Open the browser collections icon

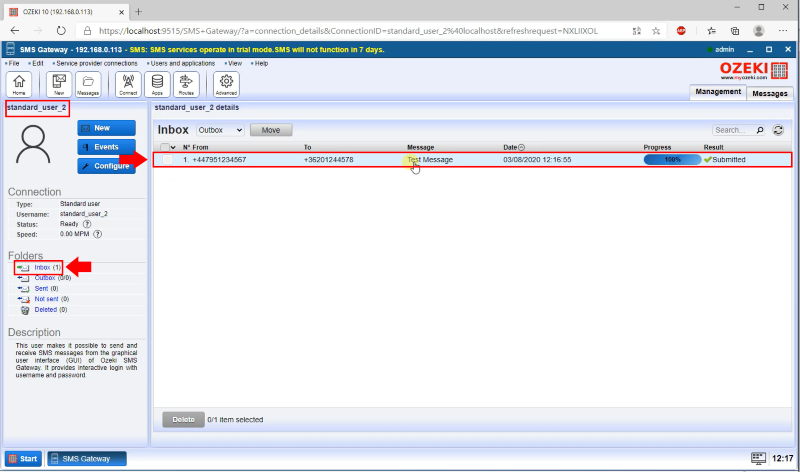(735, 31)
